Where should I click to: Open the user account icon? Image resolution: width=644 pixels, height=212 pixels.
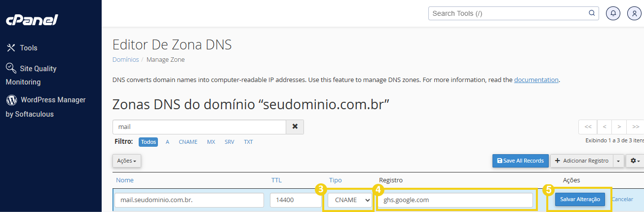click(634, 13)
